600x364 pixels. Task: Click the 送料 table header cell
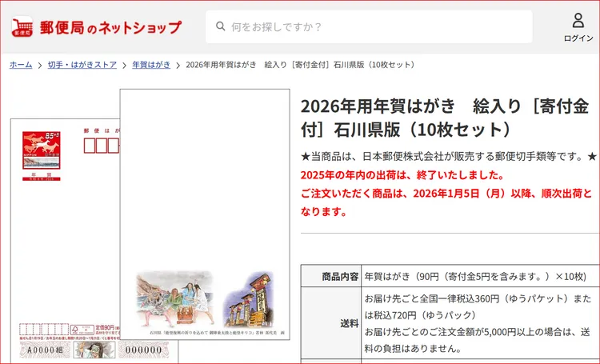[x=331, y=323]
